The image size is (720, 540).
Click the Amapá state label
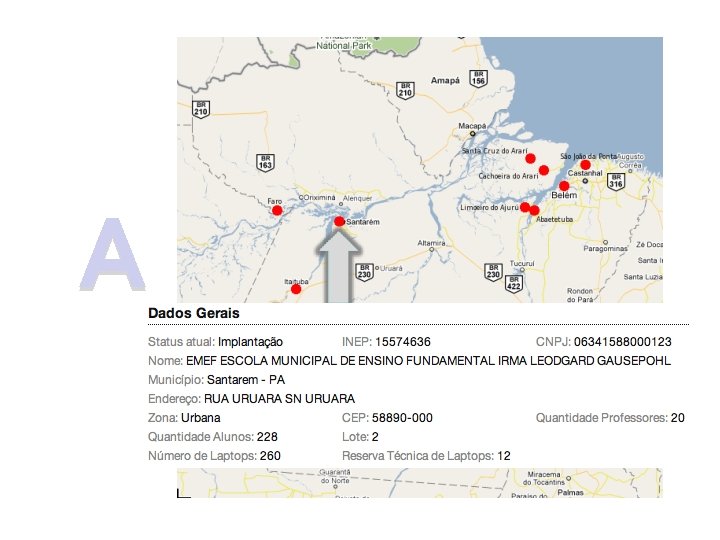[x=445, y=80]
